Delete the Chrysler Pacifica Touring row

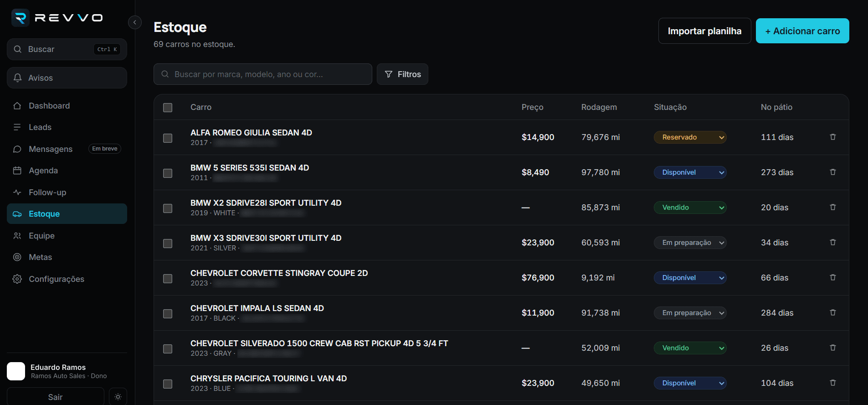[833, 383]
